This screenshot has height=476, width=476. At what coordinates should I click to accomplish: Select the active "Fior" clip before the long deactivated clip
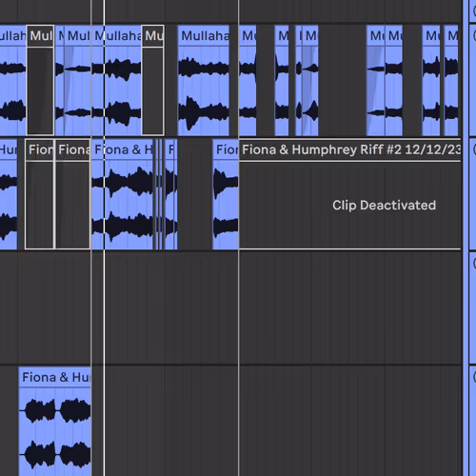[x=226, y=194]
